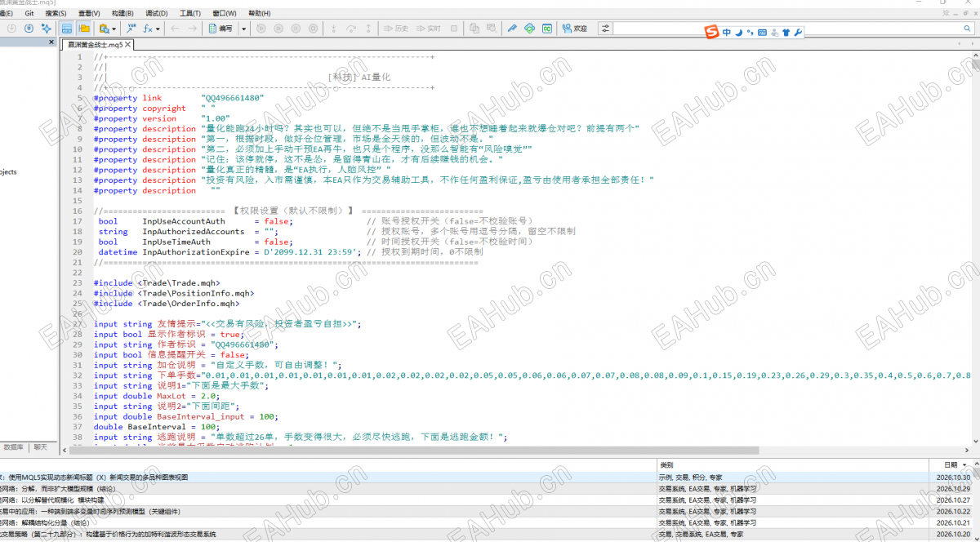This screenshot has width=980, height=542.
Task: Expand the fx functions dropdown arrow
Action: [158, 29]
